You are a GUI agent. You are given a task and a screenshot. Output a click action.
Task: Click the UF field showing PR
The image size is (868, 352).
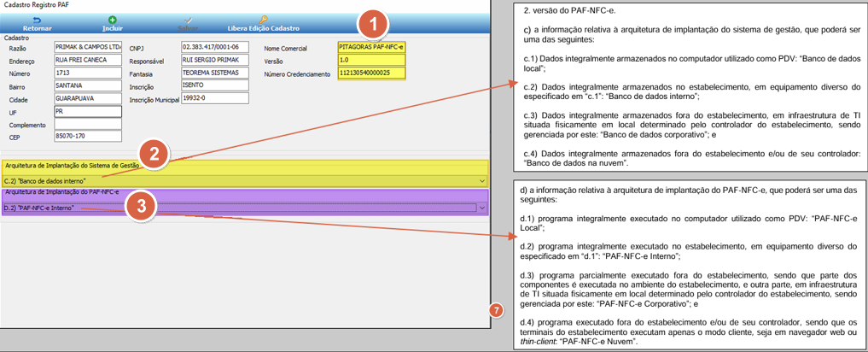(x=87, y=111)
